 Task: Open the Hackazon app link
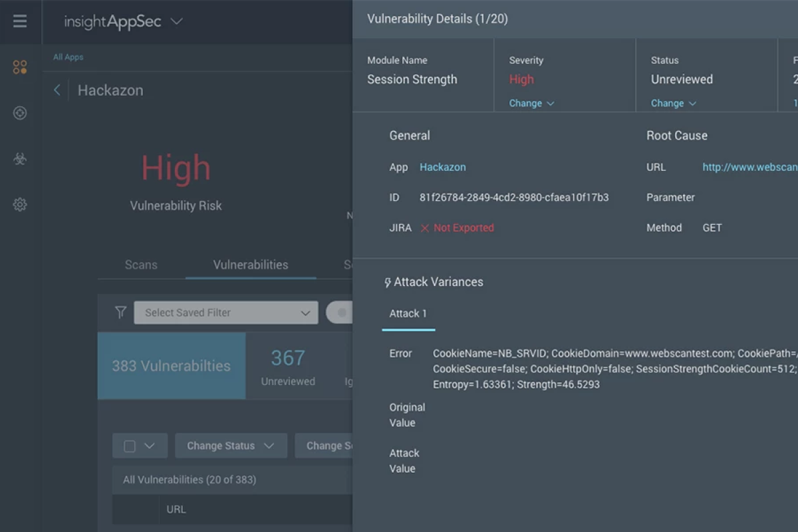[x=443, y=168]
